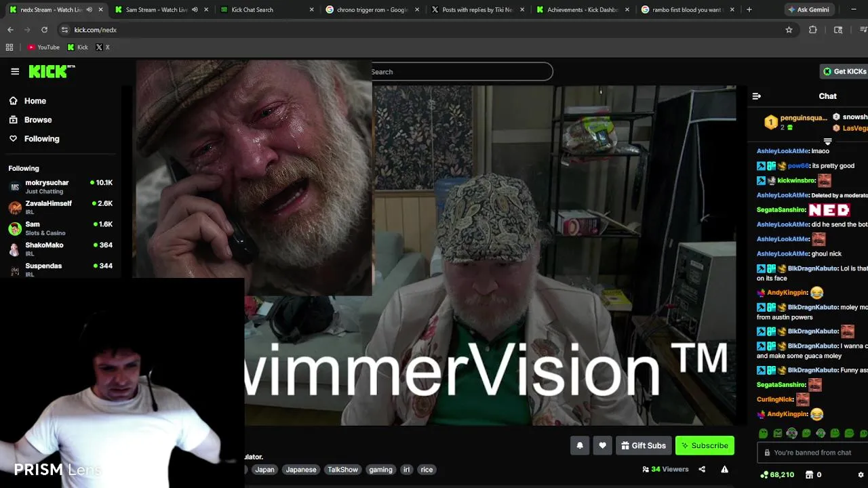The width and height of the screenshot is (868, 488).
Task: Click CurlingNick username in chat
Action: click(x=775, y=400)
